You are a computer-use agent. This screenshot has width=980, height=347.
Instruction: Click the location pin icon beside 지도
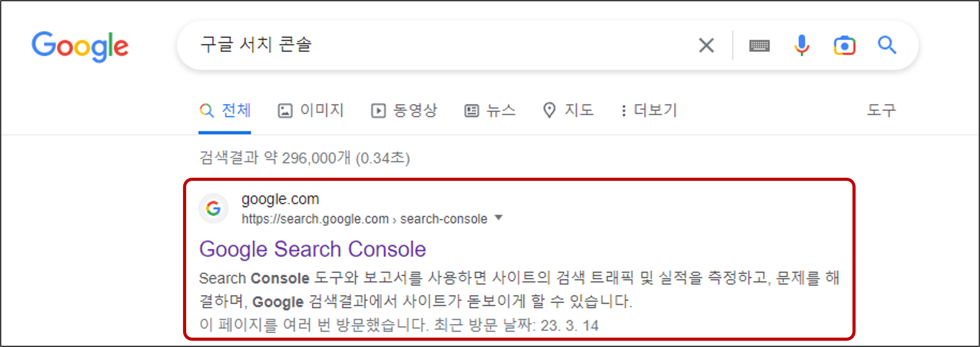(550, 111)
